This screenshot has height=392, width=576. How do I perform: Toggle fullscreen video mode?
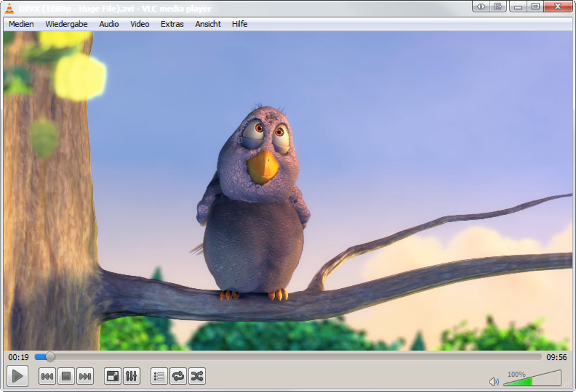click(x=113, y=376)
